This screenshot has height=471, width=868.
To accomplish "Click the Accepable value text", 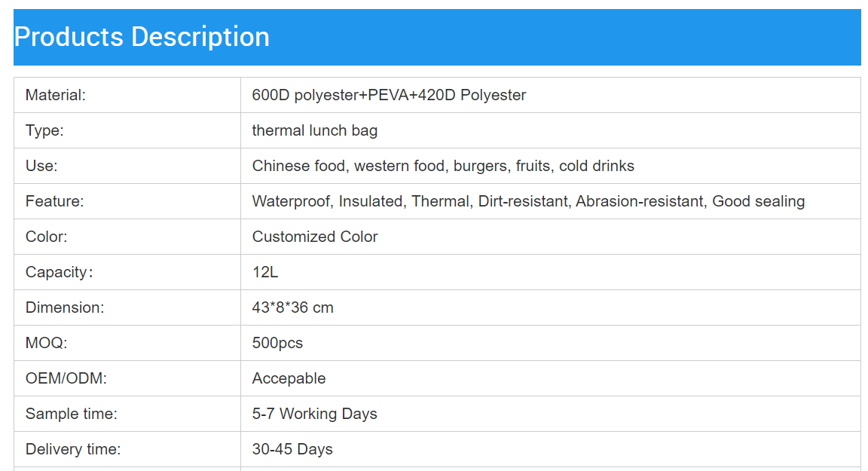I will coord(289,378).
